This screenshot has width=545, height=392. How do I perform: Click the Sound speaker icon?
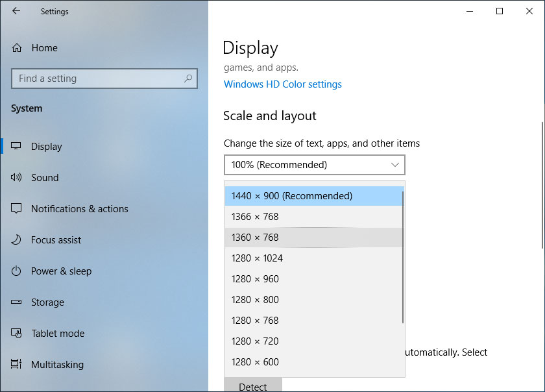tap(17, 178)
